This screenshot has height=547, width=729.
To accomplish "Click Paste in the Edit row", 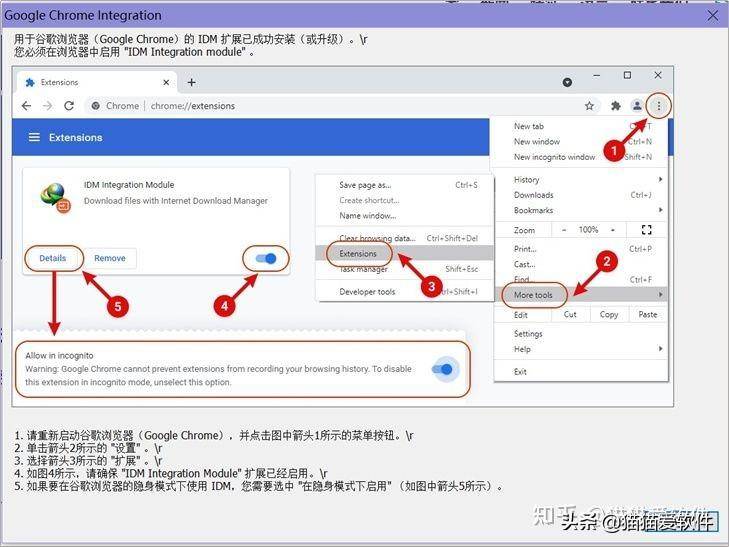I will pos(648,315).
